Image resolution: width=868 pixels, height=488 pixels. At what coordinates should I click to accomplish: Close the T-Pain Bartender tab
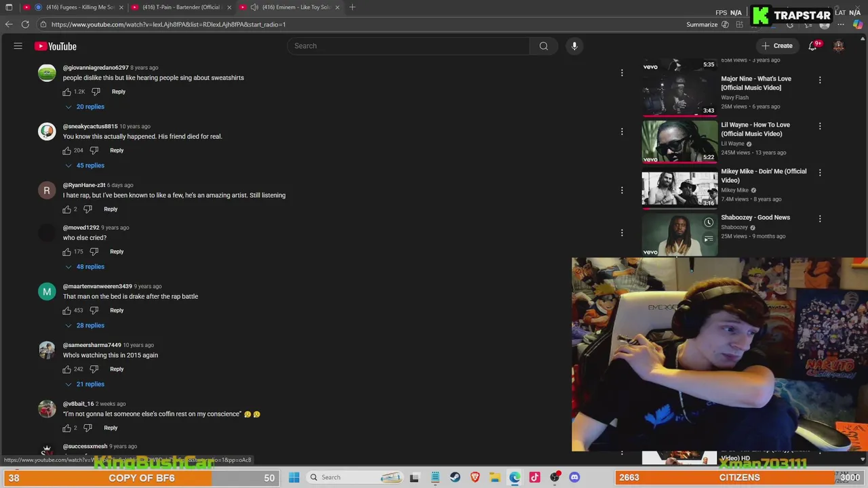tap(229, 7)
